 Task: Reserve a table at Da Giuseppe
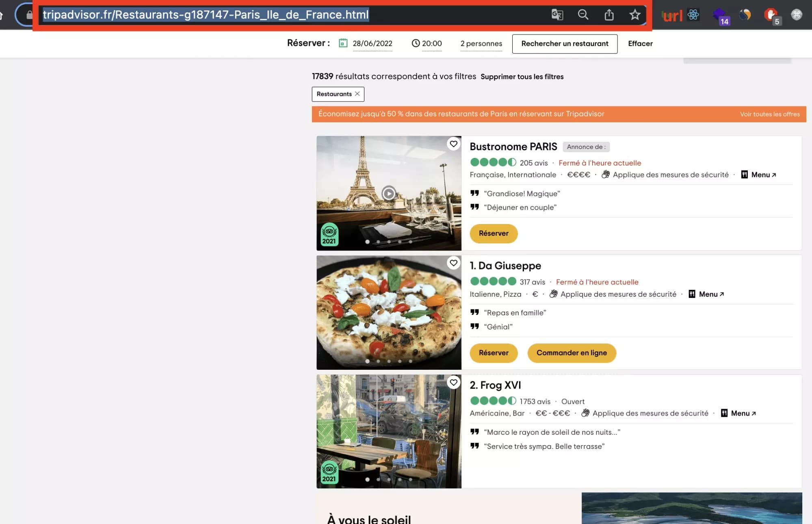494,353
